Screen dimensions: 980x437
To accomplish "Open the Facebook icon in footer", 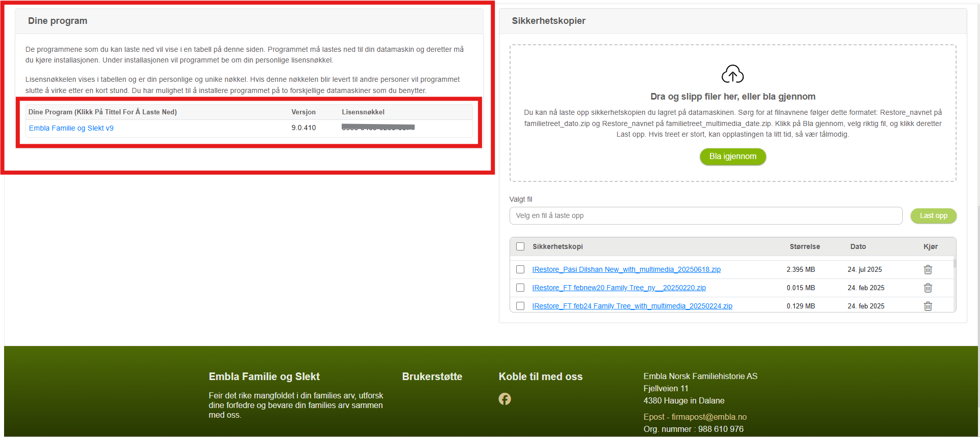I will pyautogui.click(x=504, y=399).
